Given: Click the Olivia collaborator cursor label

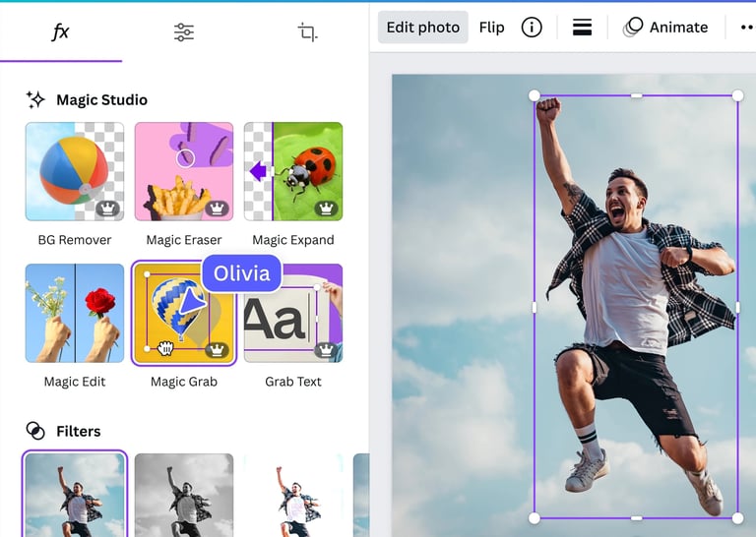Looking at the screenshot, I should [x=241, y=273].
